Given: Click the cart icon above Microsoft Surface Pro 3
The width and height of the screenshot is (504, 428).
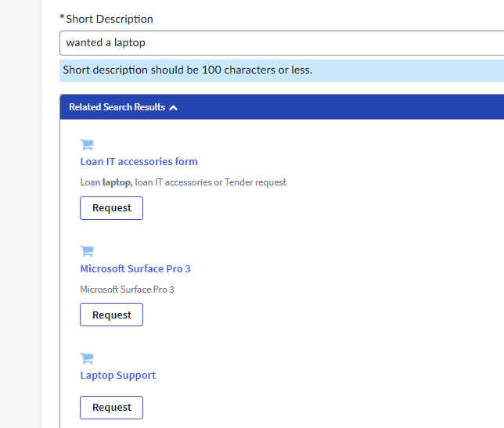Looking at the screenshot, I should pos(87,251).
